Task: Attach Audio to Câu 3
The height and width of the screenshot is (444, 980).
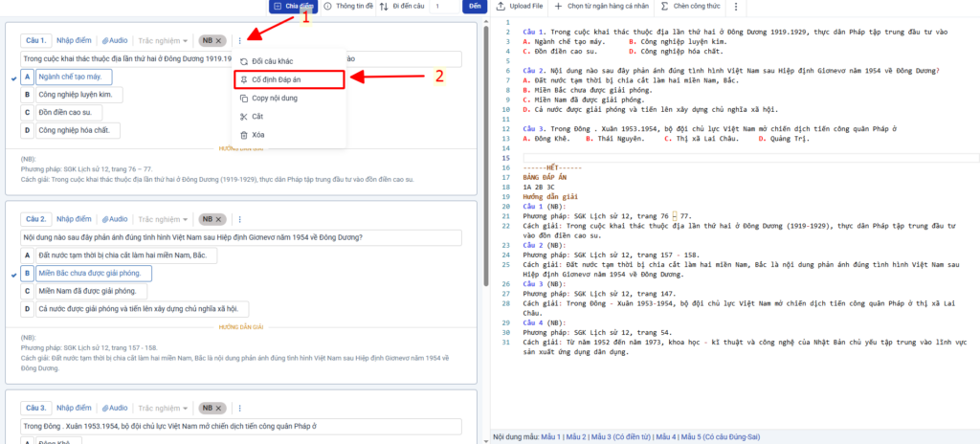Action: click(x=115, y=408)
